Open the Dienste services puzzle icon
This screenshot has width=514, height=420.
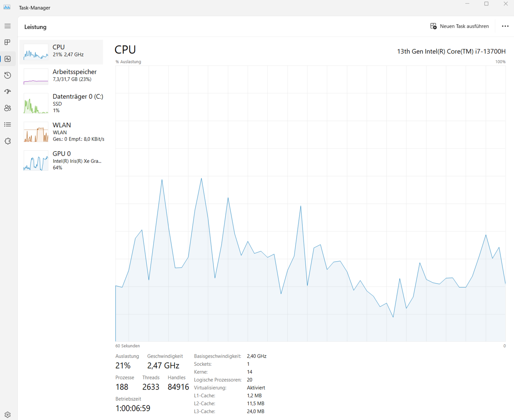point(8,141)
